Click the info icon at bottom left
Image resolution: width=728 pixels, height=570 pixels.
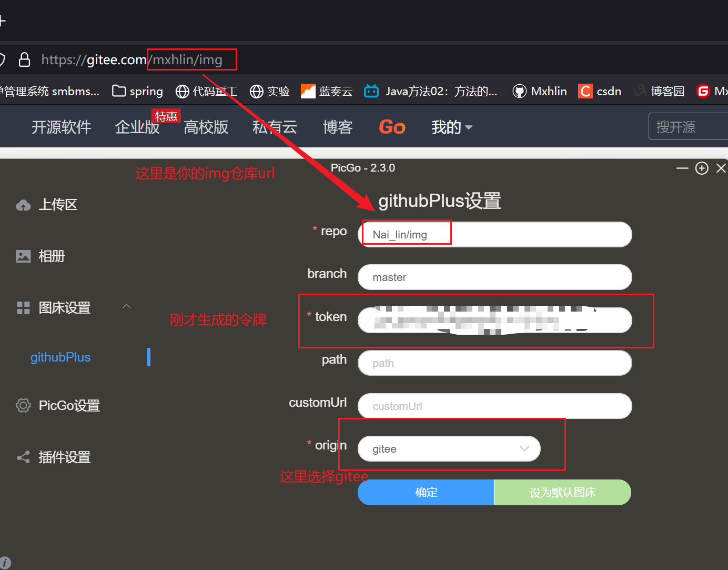point(5,563)
